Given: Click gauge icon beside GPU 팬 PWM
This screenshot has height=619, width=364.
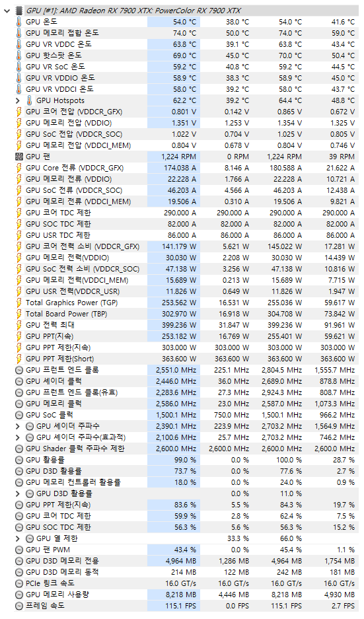Looking at the screenshot, I should (x=19, y=550).
